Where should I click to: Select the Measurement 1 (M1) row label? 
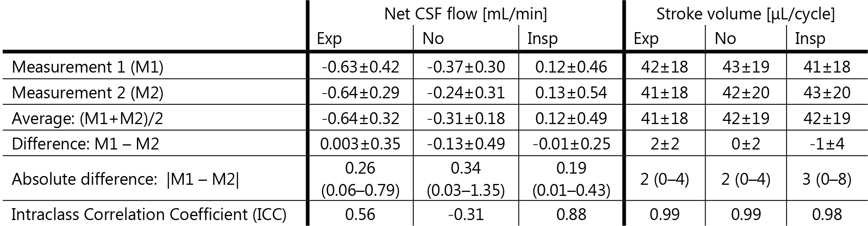point(87,67)
